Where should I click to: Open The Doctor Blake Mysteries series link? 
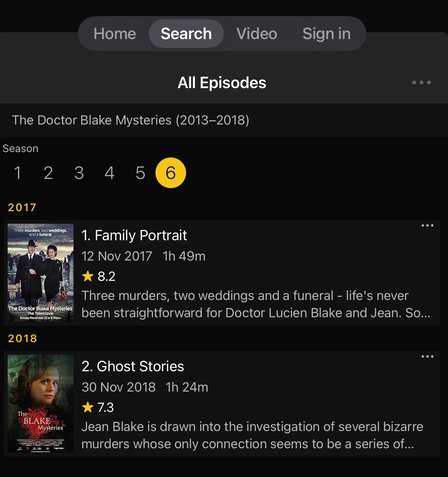point(131,120)
